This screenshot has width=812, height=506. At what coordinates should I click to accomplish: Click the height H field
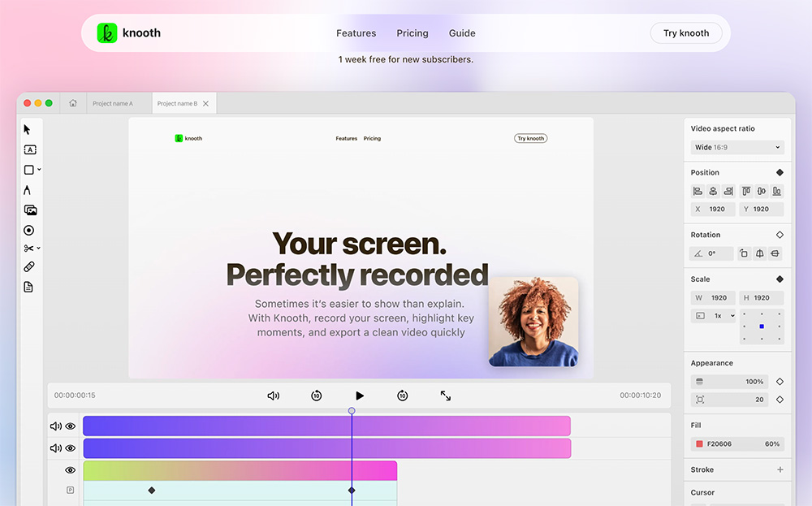point(762,298)
